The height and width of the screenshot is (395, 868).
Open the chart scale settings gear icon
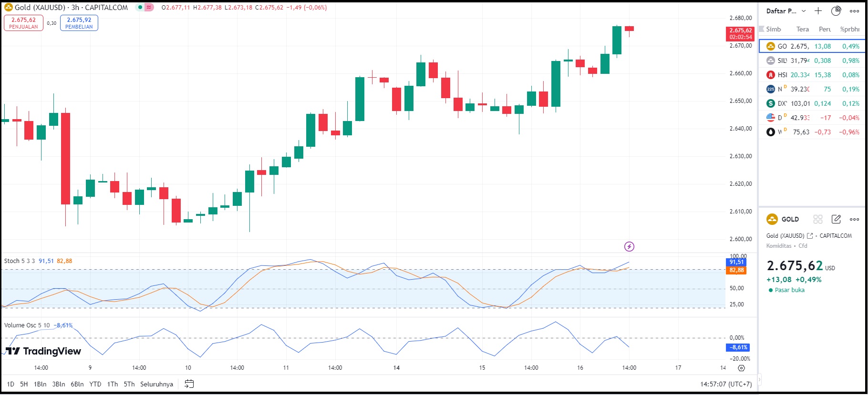click(x=741, y=368)
